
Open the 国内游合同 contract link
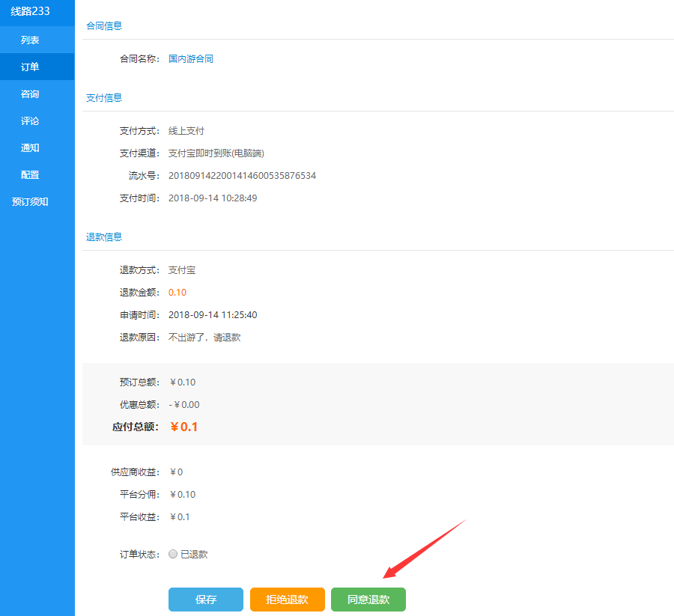click(x=191, y=58)
